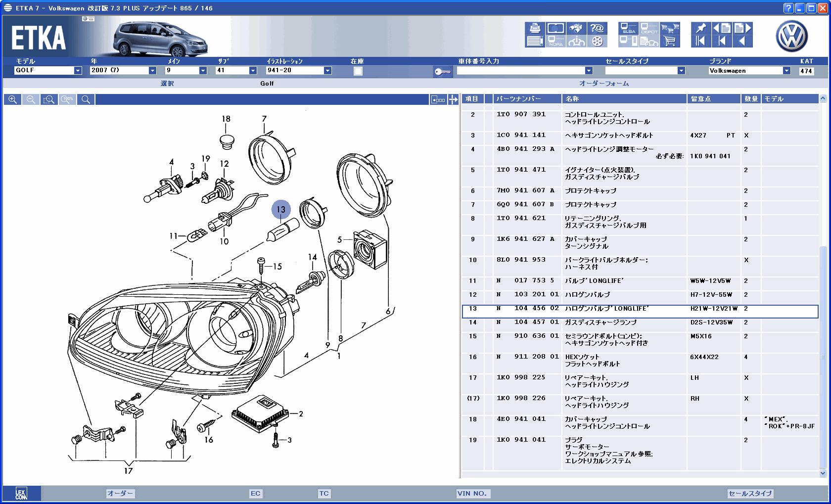
Task: Click the DEPOT toolbar icon
Action: [649, 28]
